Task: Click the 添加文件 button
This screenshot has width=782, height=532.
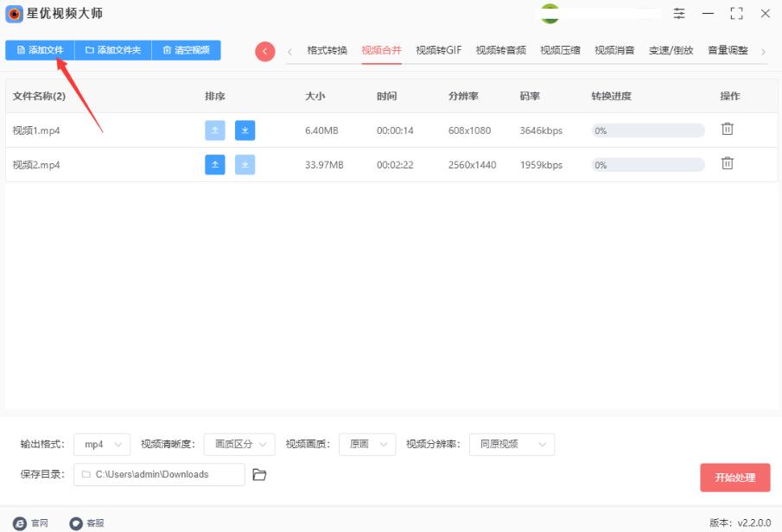Action: click(x=40, y=50)
